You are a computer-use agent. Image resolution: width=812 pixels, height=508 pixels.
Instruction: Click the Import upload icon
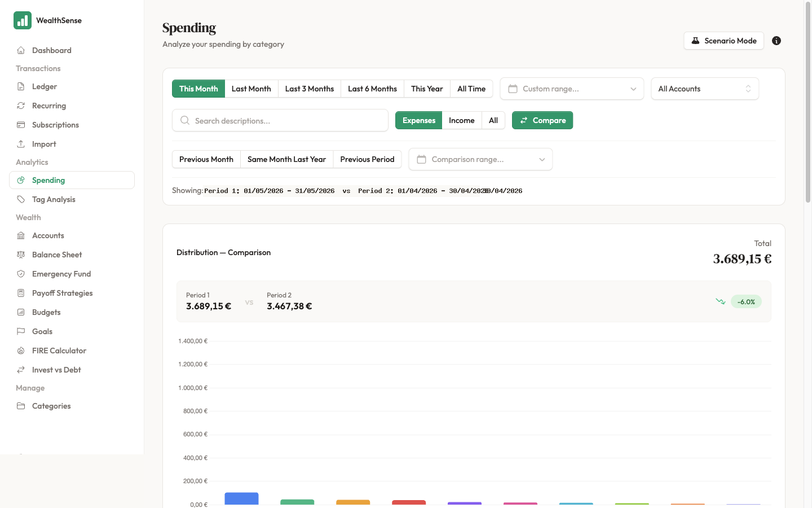tap(21, 144)
